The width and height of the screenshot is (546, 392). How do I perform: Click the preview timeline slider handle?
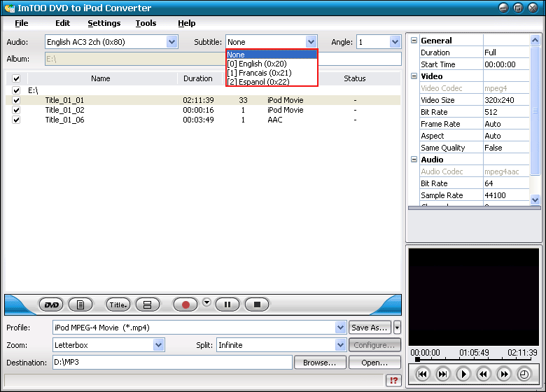[417, 359]
